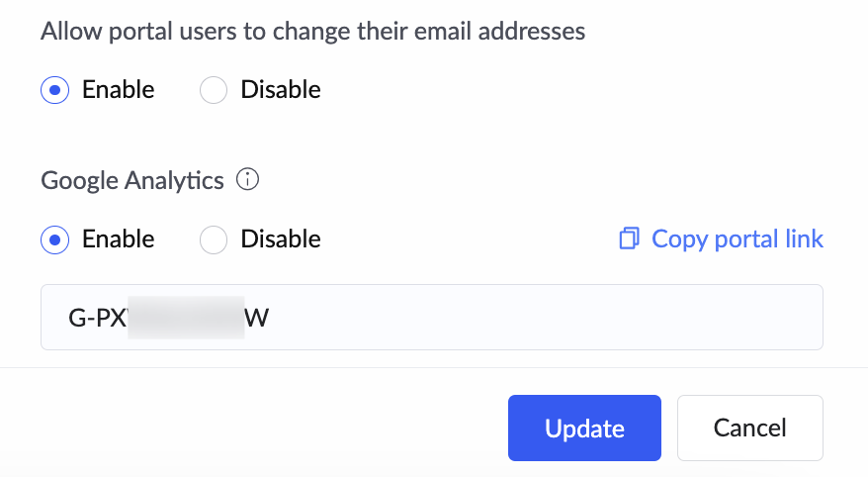
Task: Click the blurred part of the tracking ID
Action: click(186, 318)
